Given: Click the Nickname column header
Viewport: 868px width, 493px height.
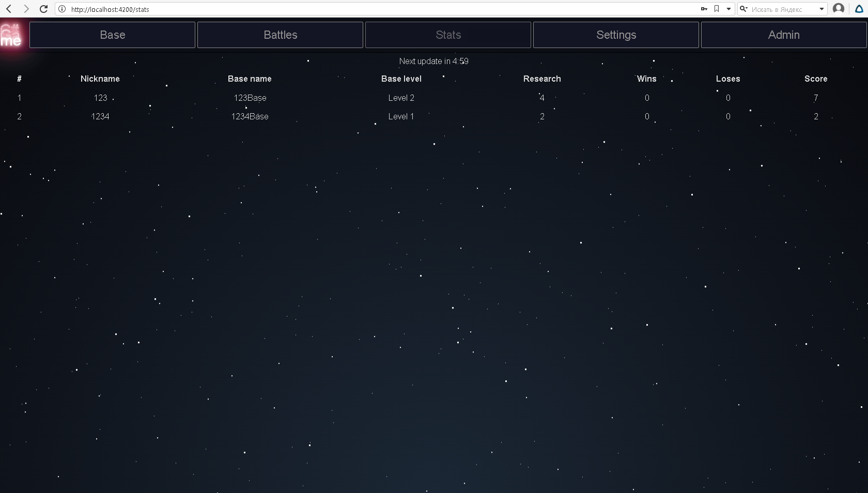Looking at the screenshot, I should (x=100, y=79).
